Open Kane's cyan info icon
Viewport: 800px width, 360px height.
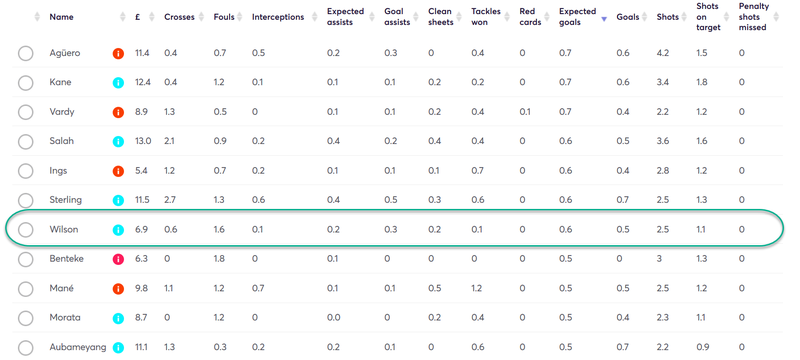(x=118, y=83)
